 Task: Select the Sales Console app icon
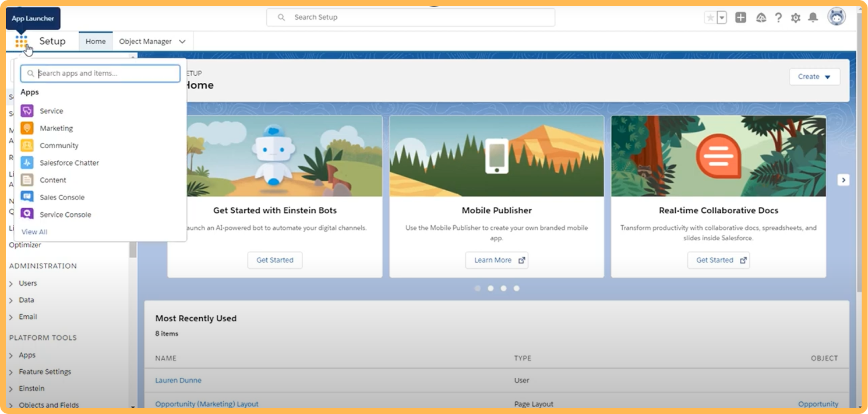pos(27,197)
